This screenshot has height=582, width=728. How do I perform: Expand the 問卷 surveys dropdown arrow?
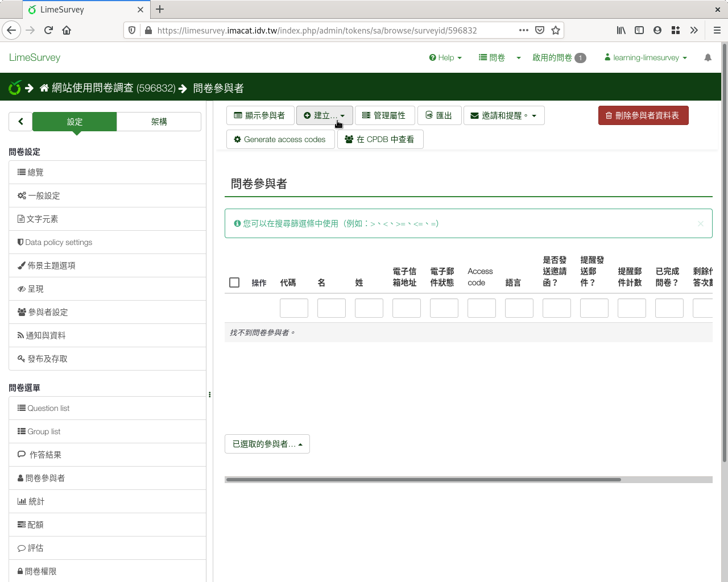tap(519, 58)
